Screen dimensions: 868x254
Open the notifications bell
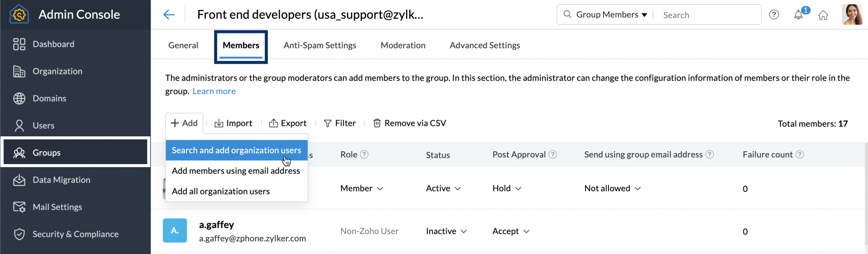point(798,15)
